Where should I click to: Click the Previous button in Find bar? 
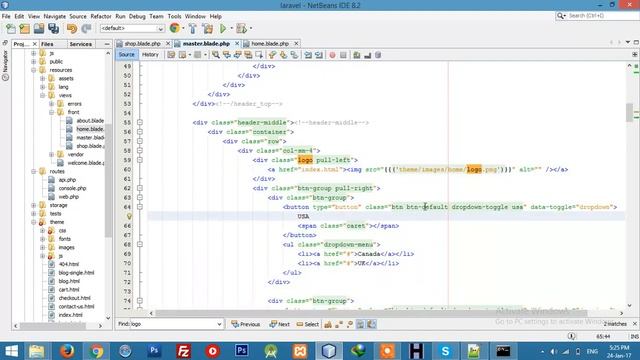pyautogui.click(x=245, y=324)
